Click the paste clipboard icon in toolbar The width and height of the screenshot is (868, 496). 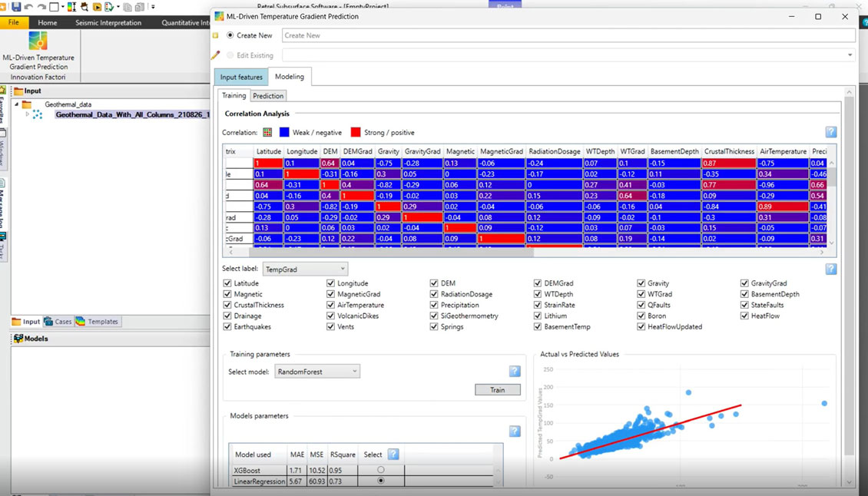coord(140,7)
